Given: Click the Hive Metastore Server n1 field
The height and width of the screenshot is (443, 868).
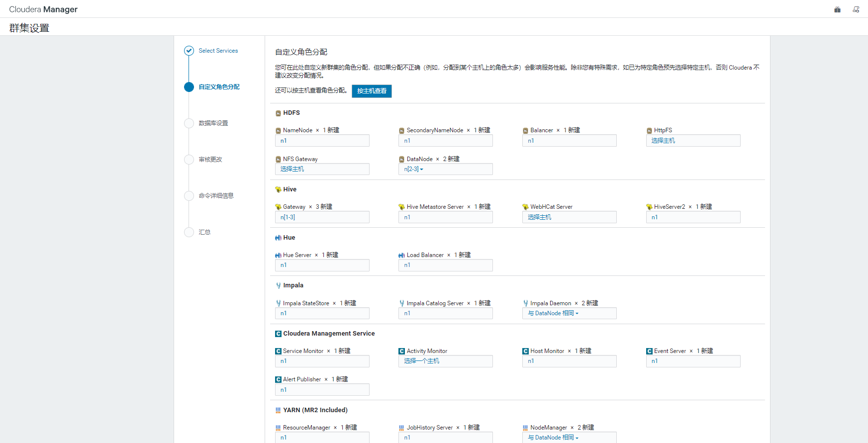Looking at the screenshot, I should point(445,217).
